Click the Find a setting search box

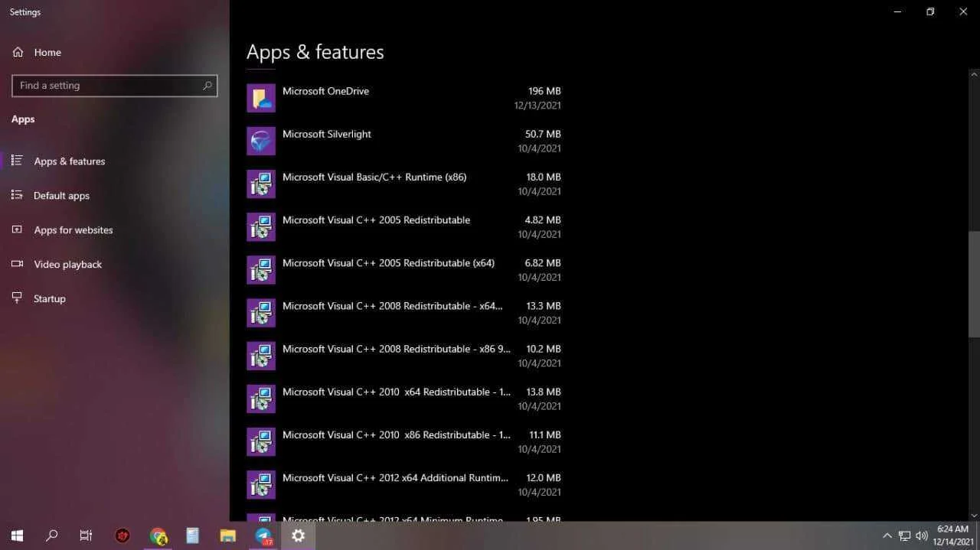(x=115, y=86)
